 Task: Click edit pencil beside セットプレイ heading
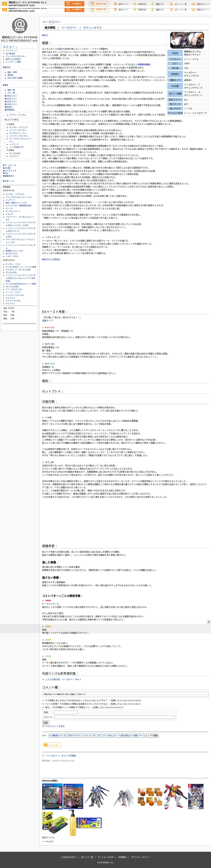click(x=63, y=391)
